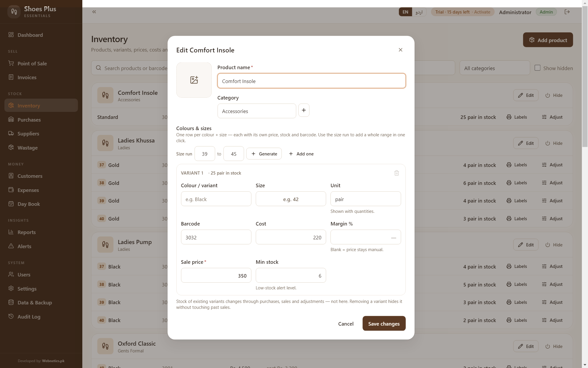The image size is (588, 368).
Task: Focus the Margin % field
Action: 366,237
